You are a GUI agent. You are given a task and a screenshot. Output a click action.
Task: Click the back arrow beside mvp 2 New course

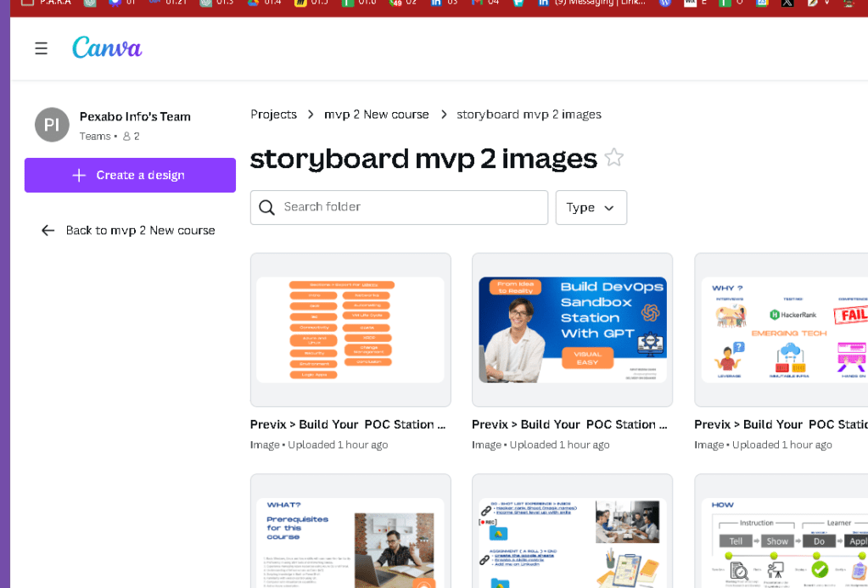click(x=48, y=230)
